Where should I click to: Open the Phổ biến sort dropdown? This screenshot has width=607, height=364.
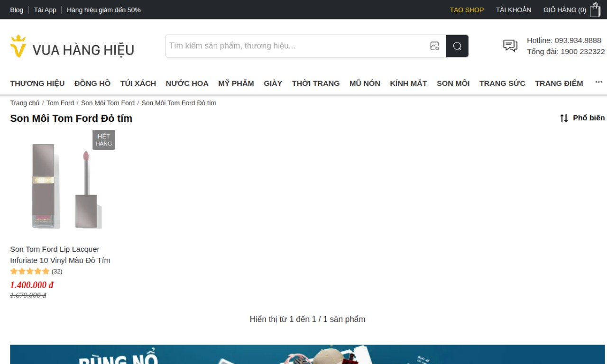[x=589, y=118]
